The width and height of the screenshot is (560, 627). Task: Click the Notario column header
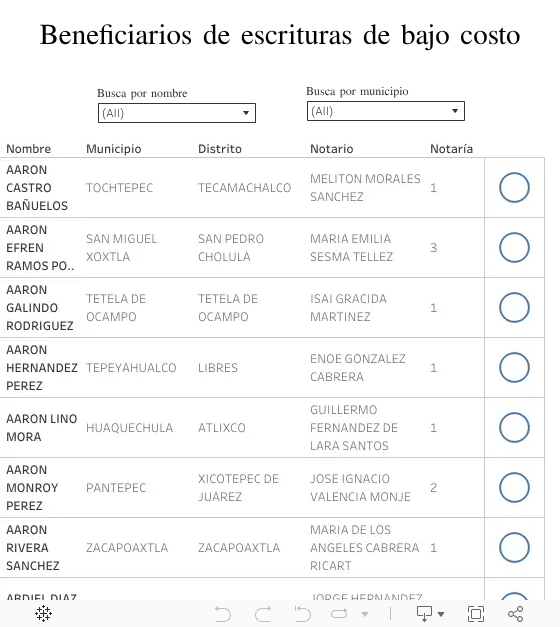click(x=332, y=149)
